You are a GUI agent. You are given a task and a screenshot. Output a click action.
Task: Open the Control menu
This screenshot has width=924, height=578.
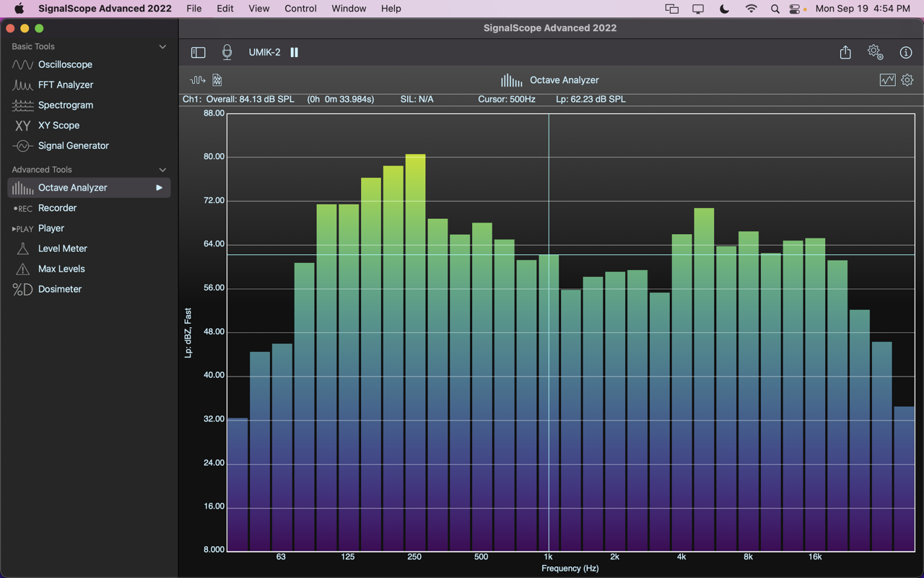point(300,9)
